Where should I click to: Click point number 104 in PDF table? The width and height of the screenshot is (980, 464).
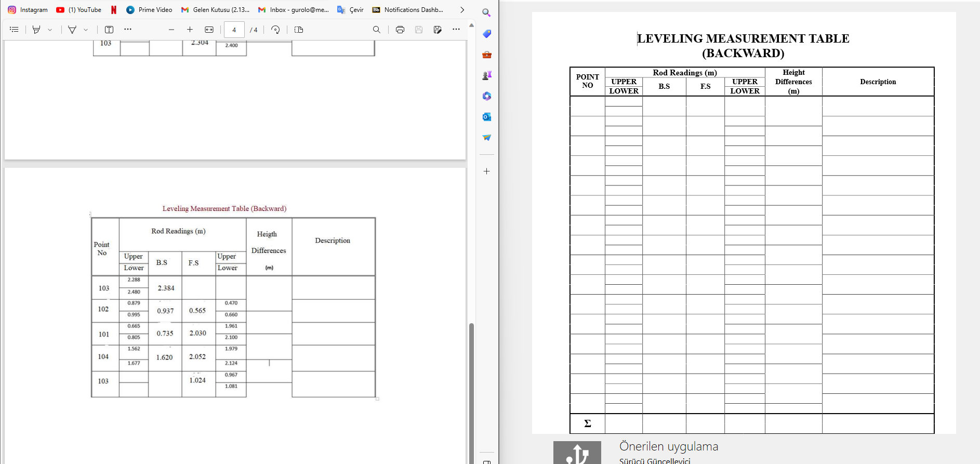103,356
